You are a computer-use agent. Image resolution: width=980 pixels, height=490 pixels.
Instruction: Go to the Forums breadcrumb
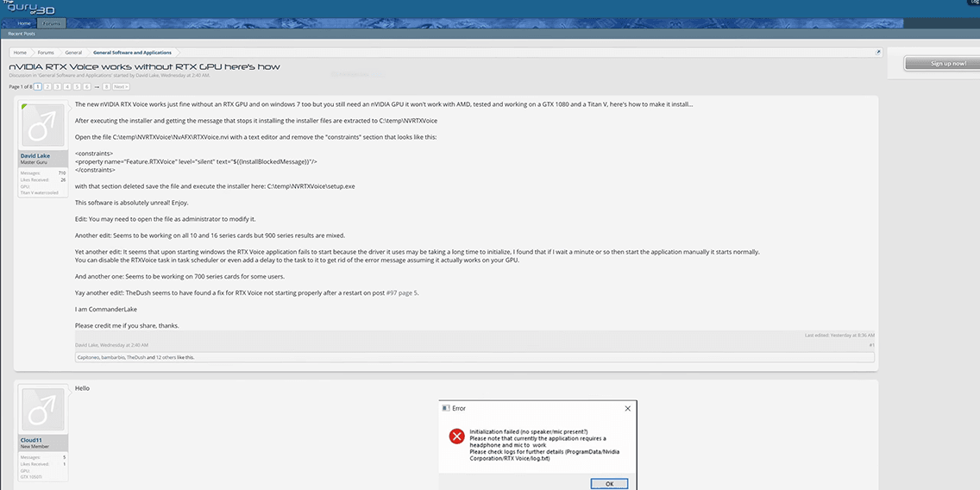[46, 53]
